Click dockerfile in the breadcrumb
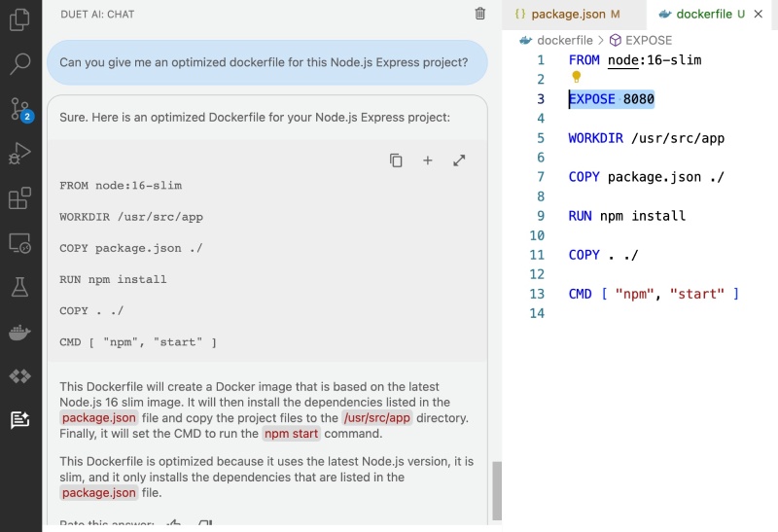This screenshot has width=778, height=532. [x=565, y=40]
